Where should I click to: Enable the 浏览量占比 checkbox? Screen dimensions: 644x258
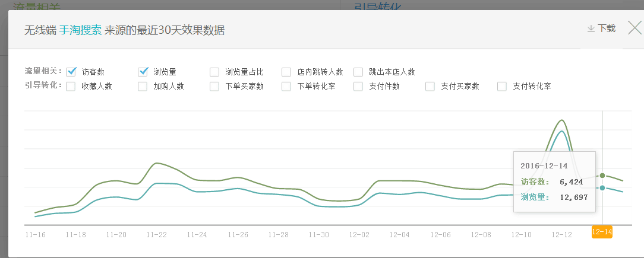(x=214, y=72)
